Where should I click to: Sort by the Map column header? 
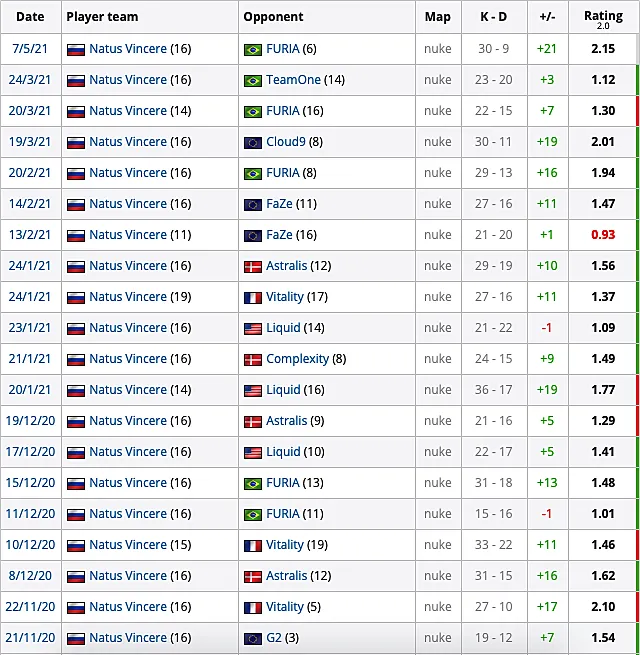click(438, 17)
